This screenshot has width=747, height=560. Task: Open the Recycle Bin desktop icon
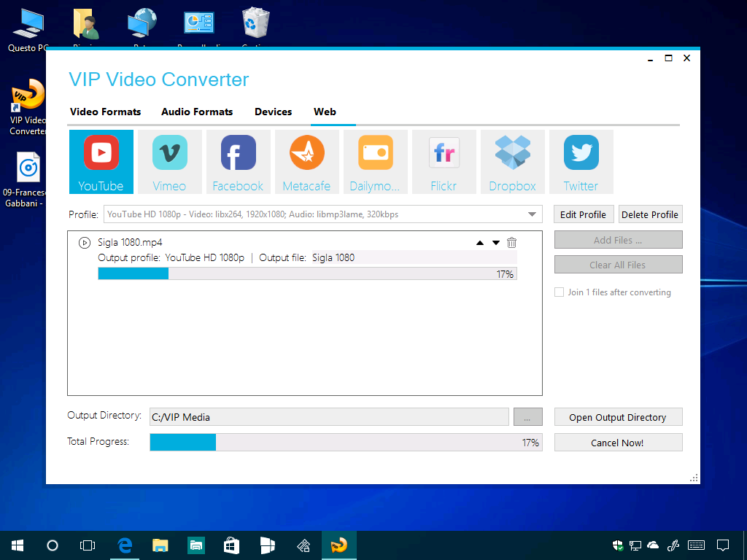click(x=256, y=24)
